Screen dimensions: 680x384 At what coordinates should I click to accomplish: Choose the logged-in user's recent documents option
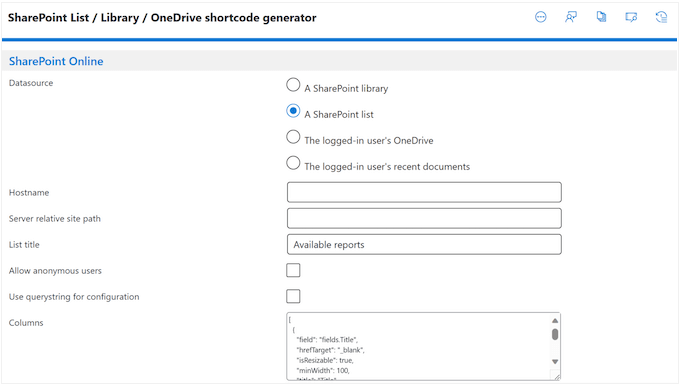(293, 163)
